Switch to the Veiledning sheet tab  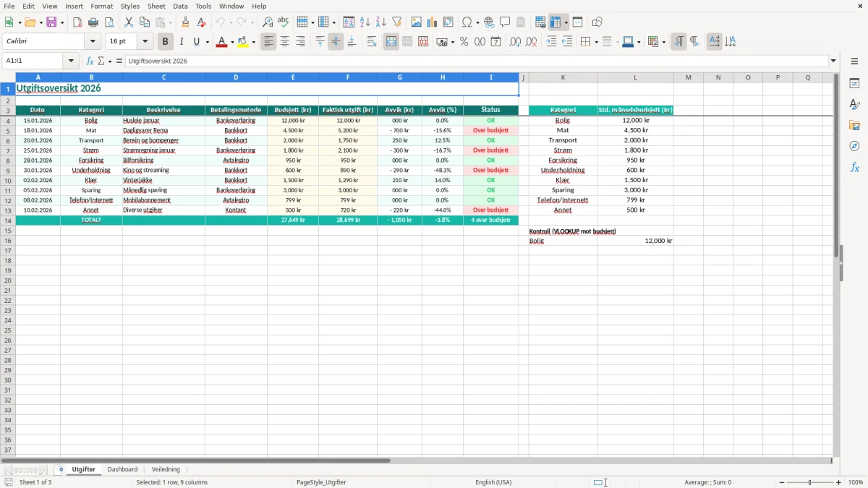pyautogui.click(x=166, y=469)
